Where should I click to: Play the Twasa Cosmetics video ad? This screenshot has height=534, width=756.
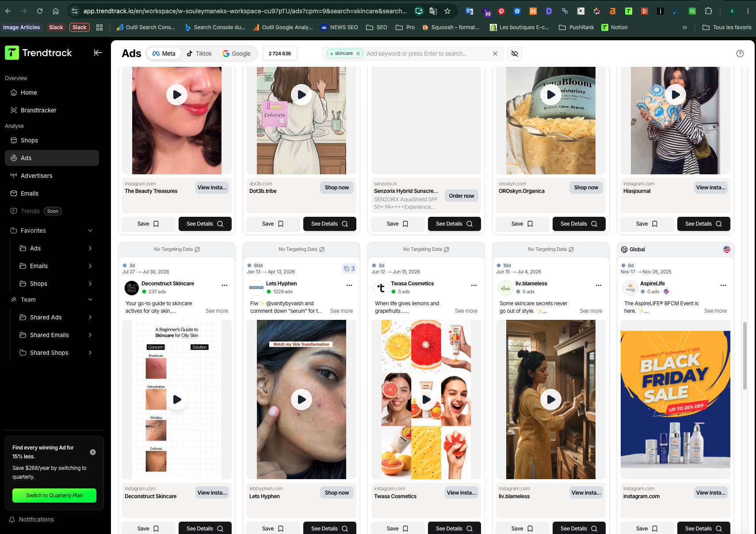(x=426, y=400)
